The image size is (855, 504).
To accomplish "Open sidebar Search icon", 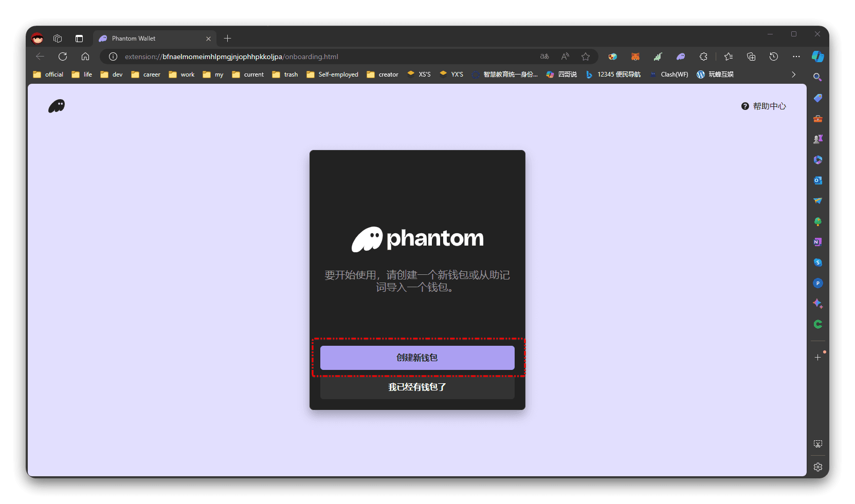I will [x=817, y=77].
